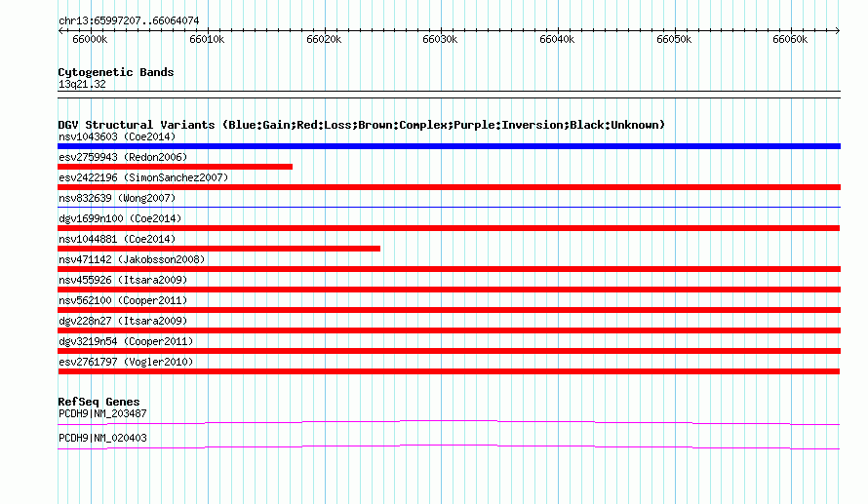The image size is (868, 504).
Task: Click the 66010k ruler tick label
Action: point(207,40)
